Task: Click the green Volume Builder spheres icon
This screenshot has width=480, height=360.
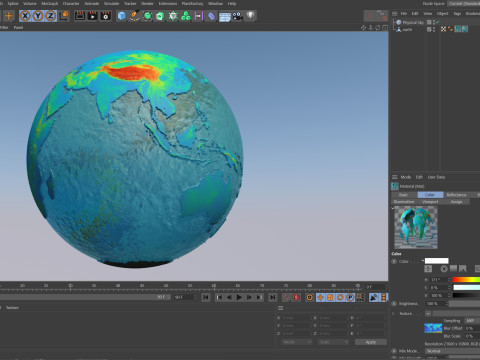Action: [x=186, y=16]
